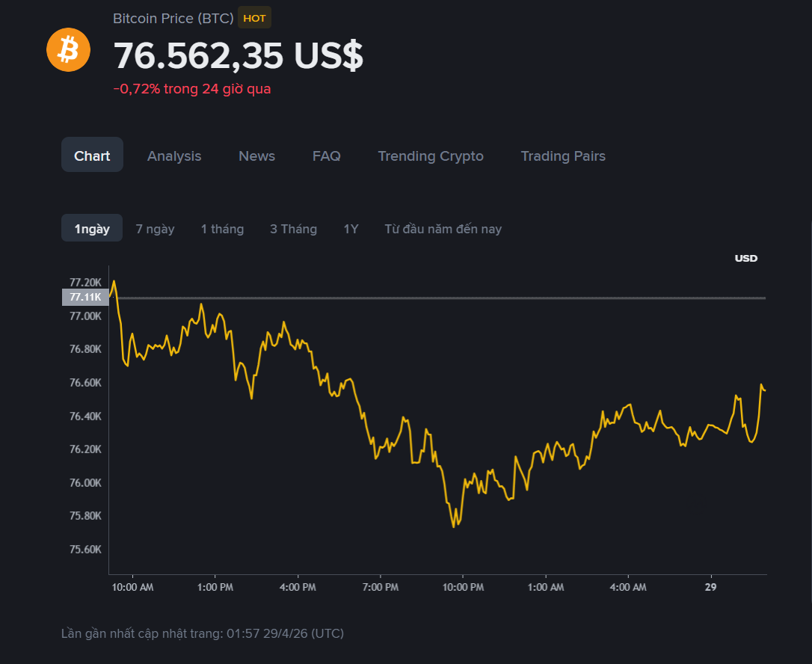The height and width of the screenshot is (664, 812).
Task: Go to the FAQ tab
Action: (x=326, y=156)
